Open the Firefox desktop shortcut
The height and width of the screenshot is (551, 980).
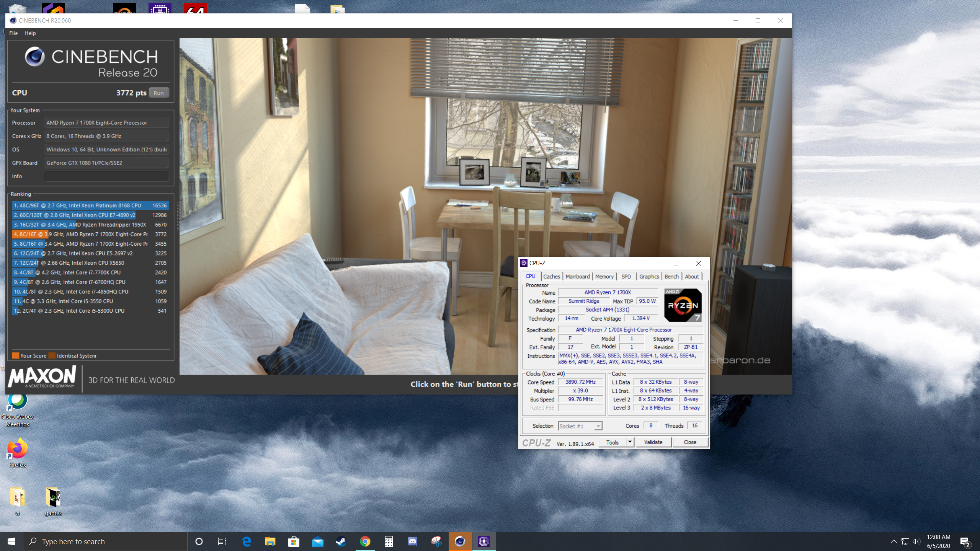point(18,453)
